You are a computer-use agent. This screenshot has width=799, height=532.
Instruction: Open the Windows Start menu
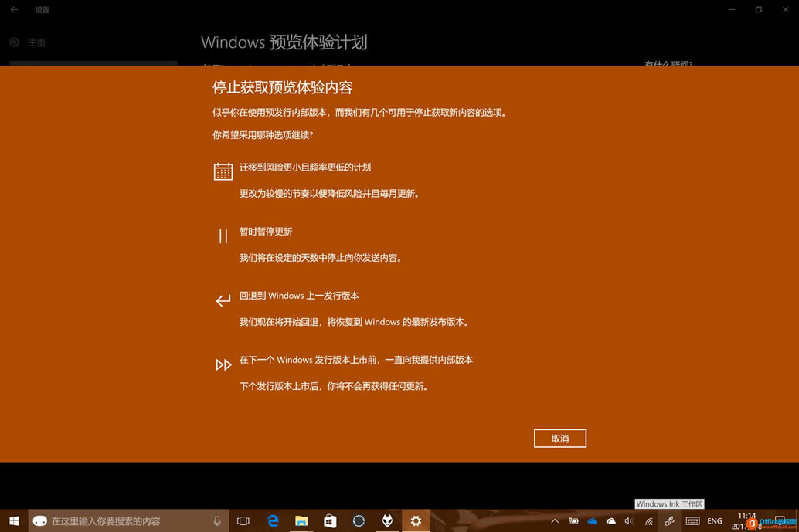click(14, 521)
